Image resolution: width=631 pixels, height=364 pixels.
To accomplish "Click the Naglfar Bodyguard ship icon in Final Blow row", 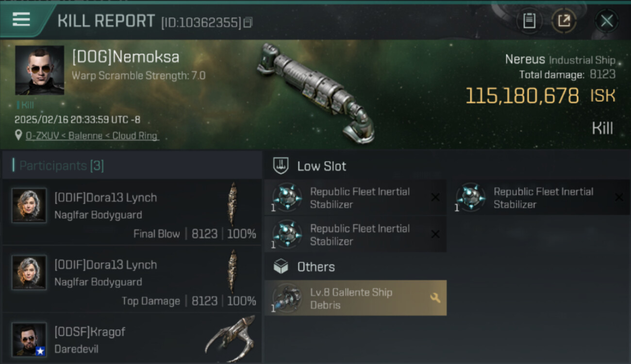I will click(x=233, y=204).
